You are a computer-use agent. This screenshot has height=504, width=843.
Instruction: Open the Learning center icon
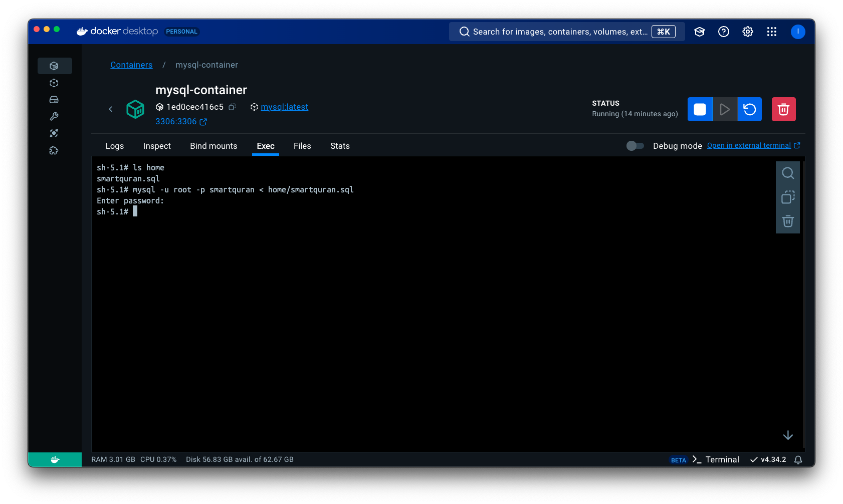point(700,32)
